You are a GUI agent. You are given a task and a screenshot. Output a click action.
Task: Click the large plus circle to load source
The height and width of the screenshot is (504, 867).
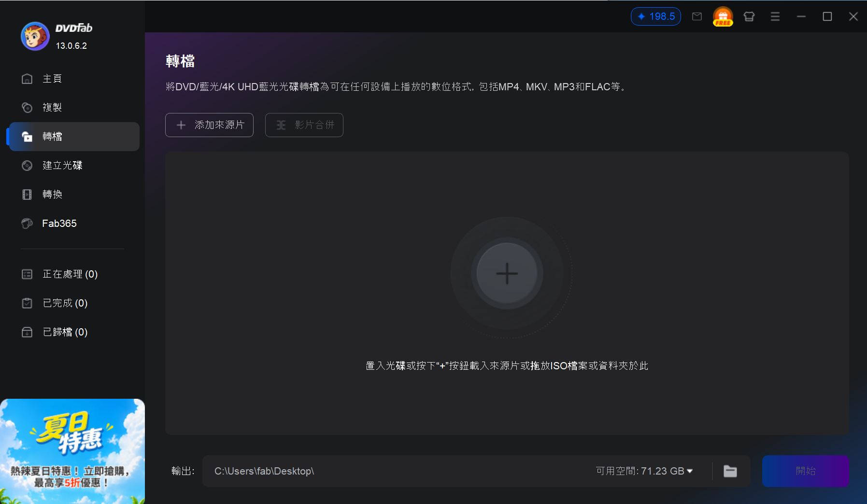click(507, 273)
